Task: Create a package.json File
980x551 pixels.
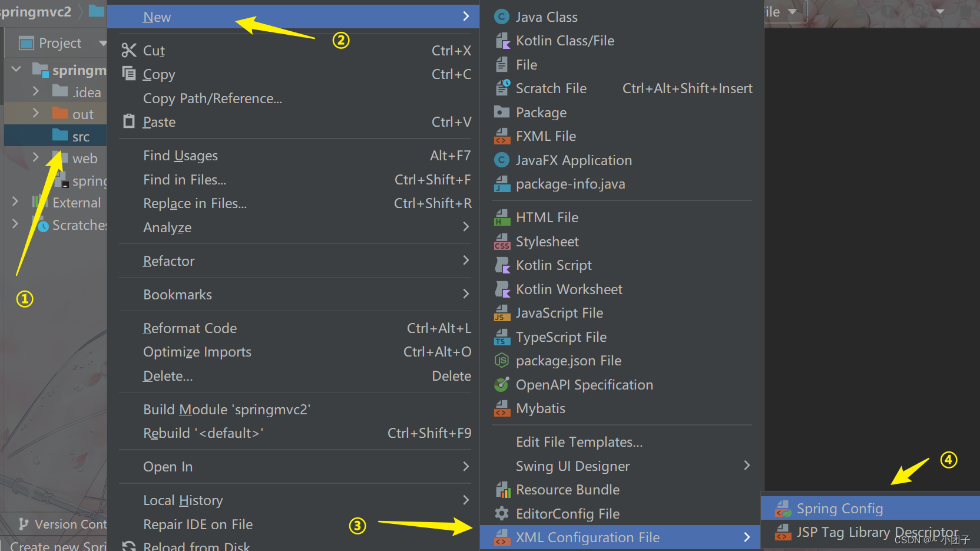Action: click(x=568, y=360)
